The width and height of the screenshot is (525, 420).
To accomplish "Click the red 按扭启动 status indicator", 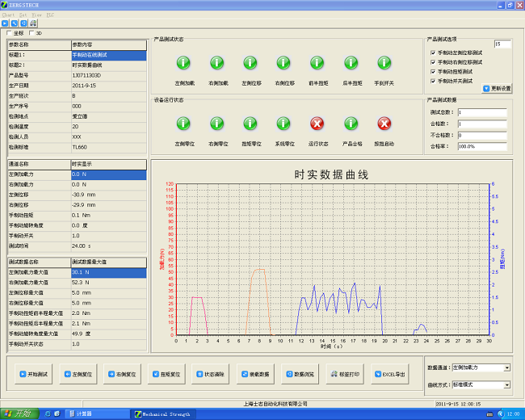I will click(x=384, y=124).
